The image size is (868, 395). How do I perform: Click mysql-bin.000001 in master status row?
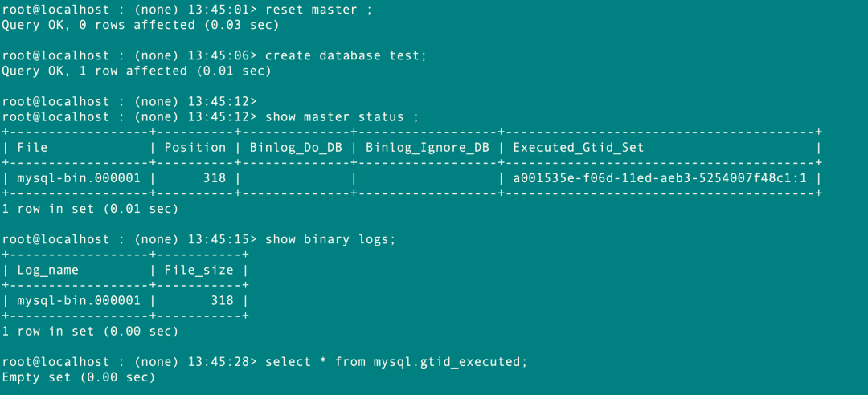[x=79, y=178]
